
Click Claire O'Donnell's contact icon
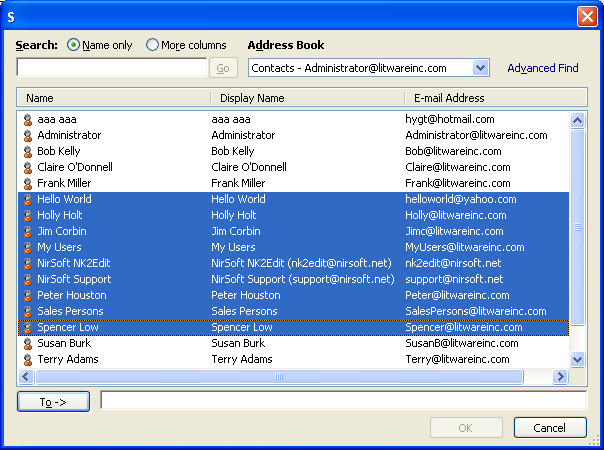[28, 167]
